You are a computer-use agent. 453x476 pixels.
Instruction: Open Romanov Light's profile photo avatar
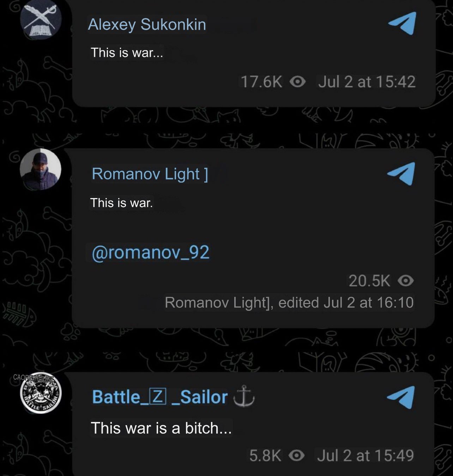coord(41,169)
